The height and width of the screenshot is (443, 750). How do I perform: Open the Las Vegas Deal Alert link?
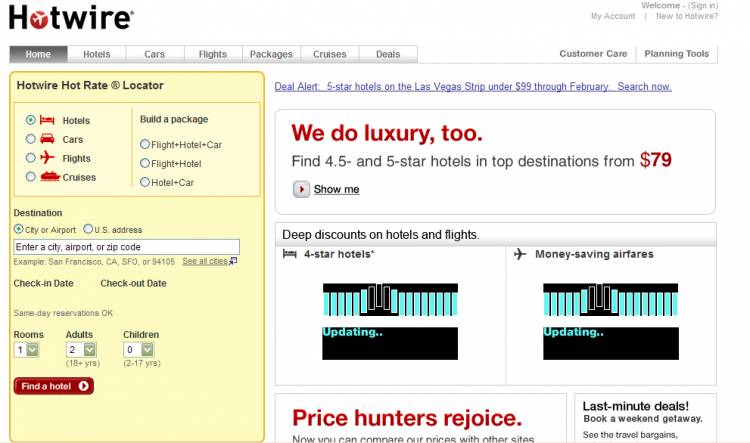473,87
